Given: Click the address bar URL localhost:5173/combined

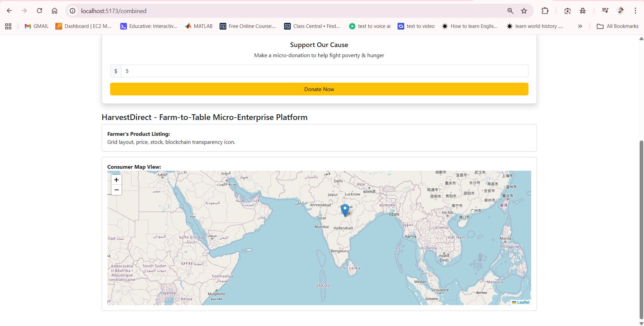Looking at the screenshot, I should coord(113,11).
